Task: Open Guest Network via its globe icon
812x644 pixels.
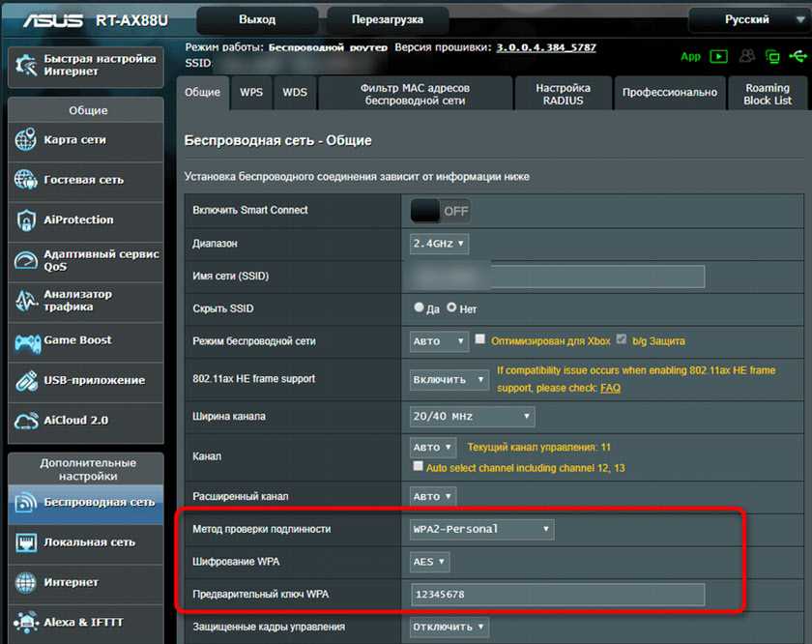Action: (x=26, y=180)
